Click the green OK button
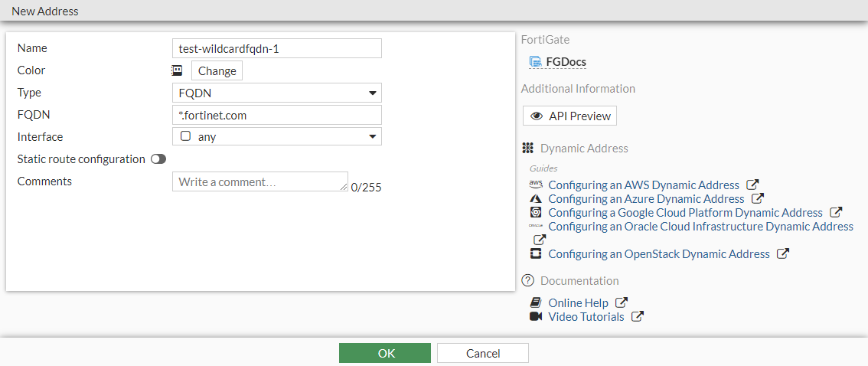 (x=385, y=353)
